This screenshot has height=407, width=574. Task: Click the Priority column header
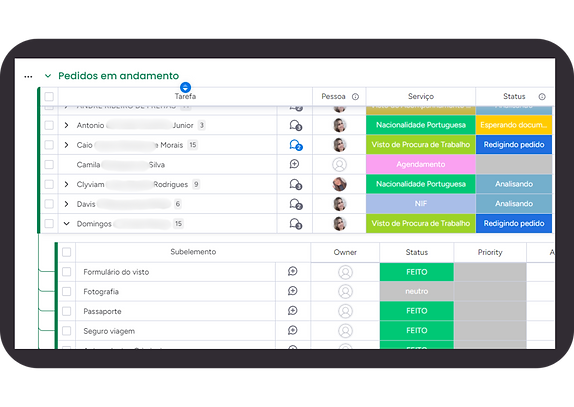click(x=490, y=252)
